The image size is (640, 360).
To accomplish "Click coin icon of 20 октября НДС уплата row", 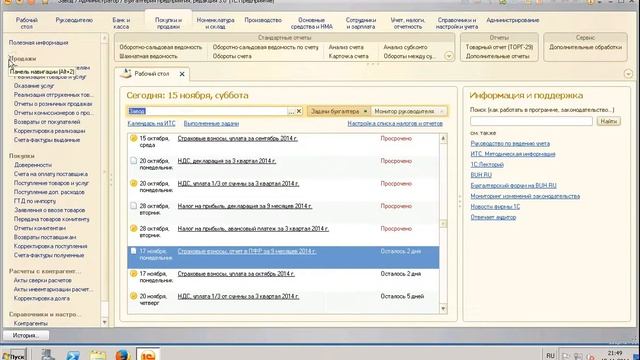I will (x=133, y=183).
